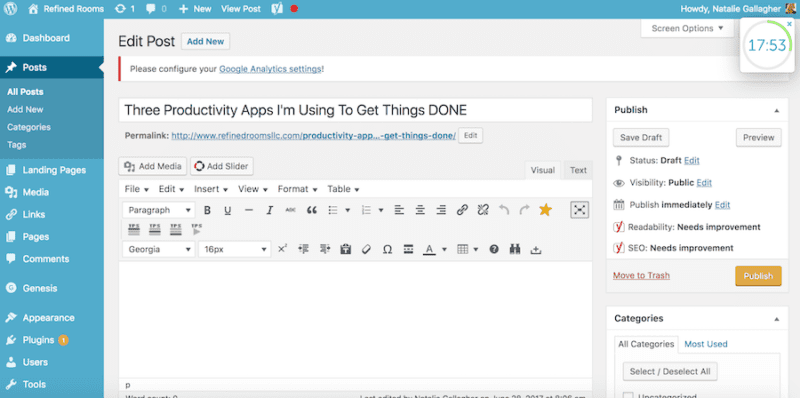Click Move to Trash link
This screenshot has height=398, width=800.
click(641, 275)
